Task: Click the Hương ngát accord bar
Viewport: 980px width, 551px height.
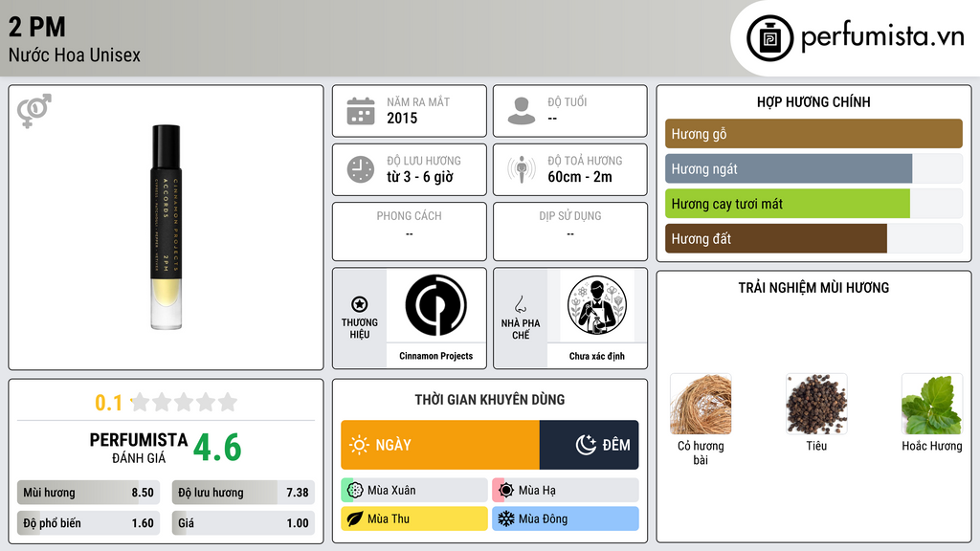Action: pyautogui.click(x=813, y=168)
